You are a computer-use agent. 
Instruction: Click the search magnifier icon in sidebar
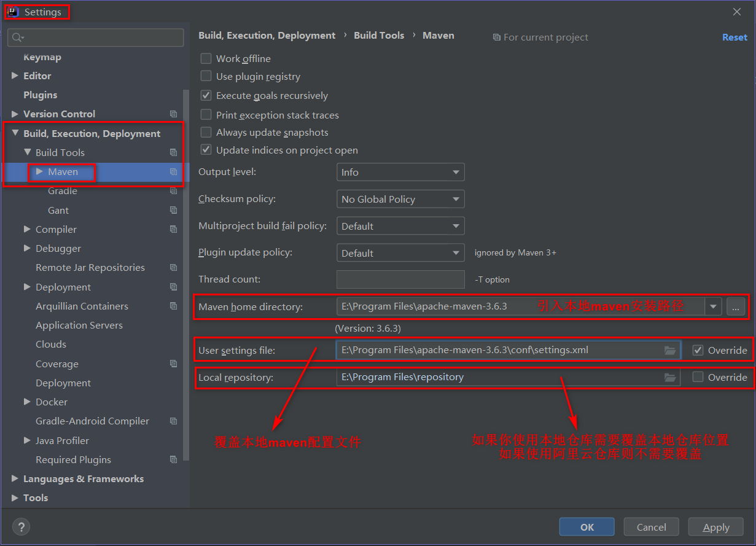coord(17,37)
